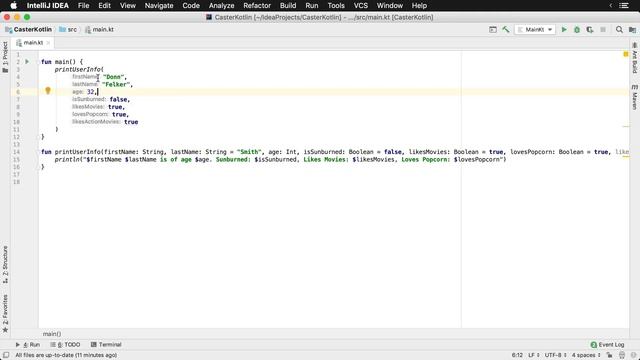Click println statement on line 15
This screenshot has height=360, width=640.
coord(280,159)
